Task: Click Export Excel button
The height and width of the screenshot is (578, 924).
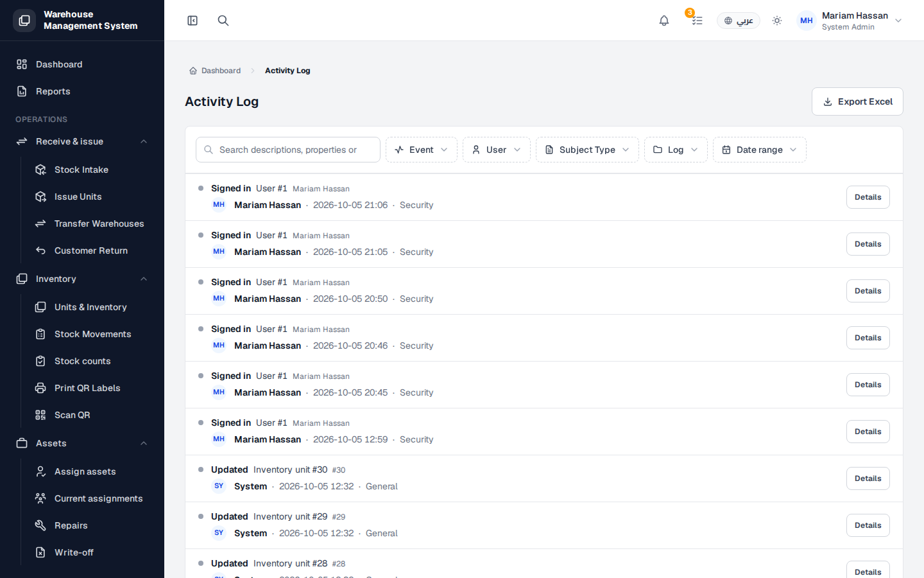Action: click(x=857, y=101)
